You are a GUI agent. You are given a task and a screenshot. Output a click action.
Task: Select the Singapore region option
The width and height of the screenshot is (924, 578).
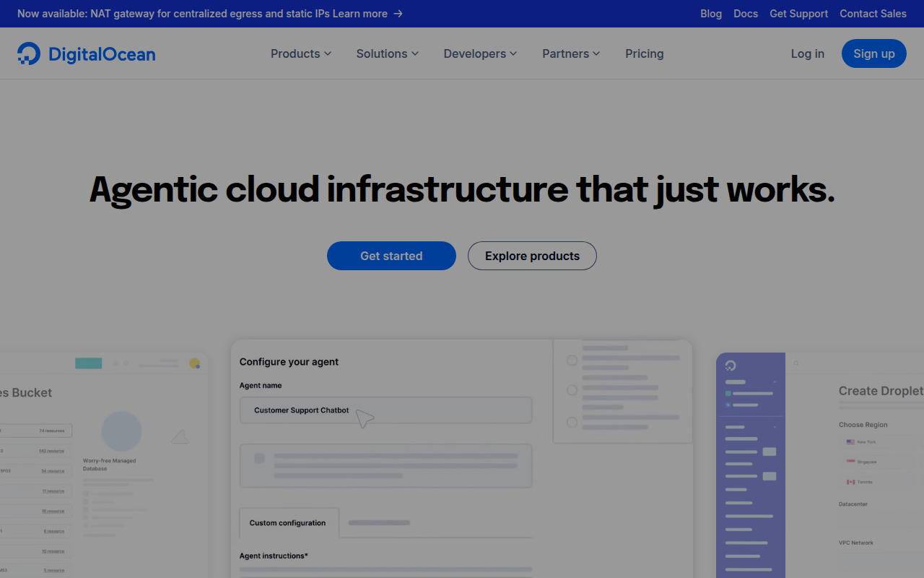[867, 462]
